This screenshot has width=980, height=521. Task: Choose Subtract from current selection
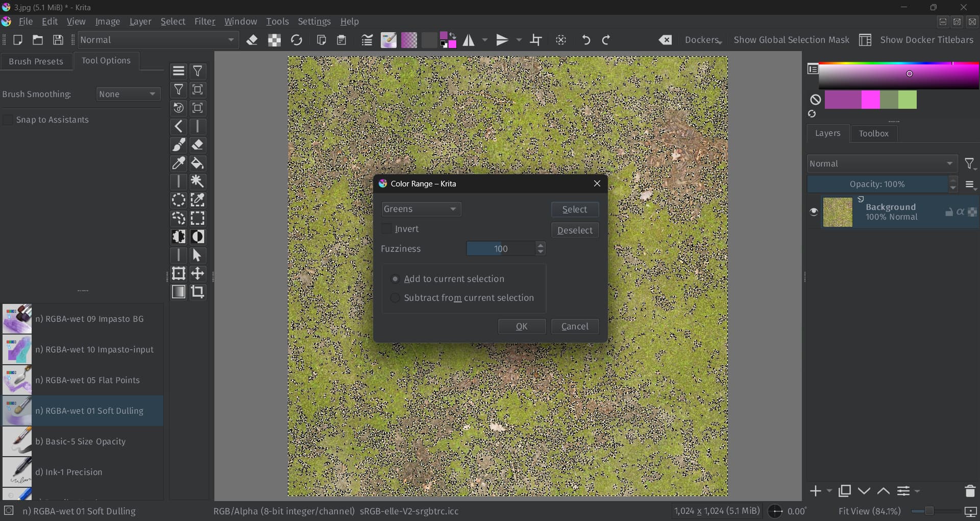pyautogui.click(x=395, y=298)
